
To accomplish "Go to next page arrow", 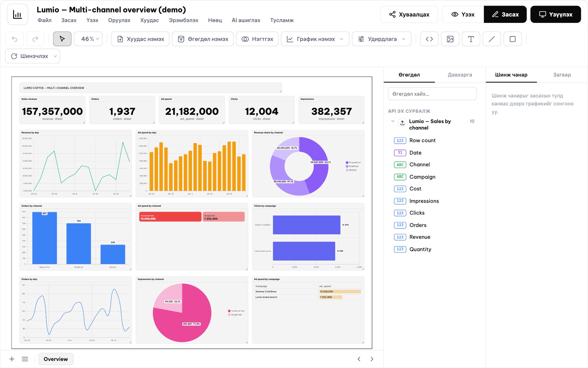I will point(372,359).
